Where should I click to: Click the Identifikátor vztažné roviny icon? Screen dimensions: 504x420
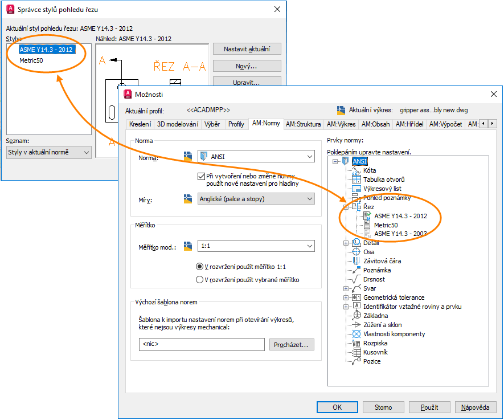tap(356, 307)
